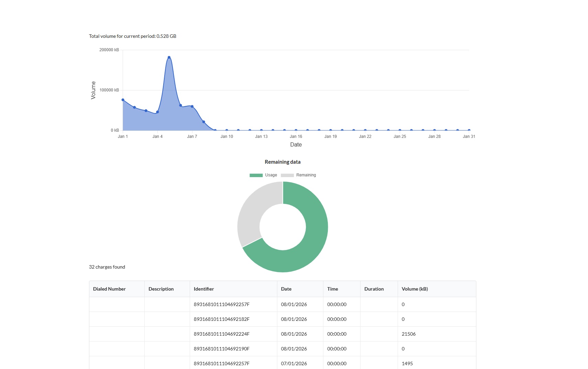Click the 21506 volume cell
The image size is (588, 369).
pyautogui.click(x=409, y=334)
